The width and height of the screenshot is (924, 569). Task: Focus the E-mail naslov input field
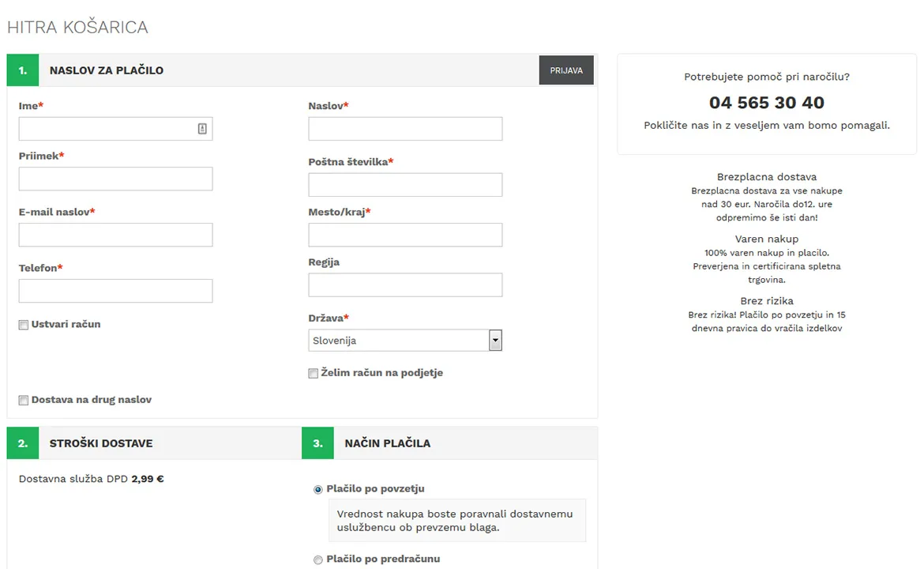coord(115,235)
